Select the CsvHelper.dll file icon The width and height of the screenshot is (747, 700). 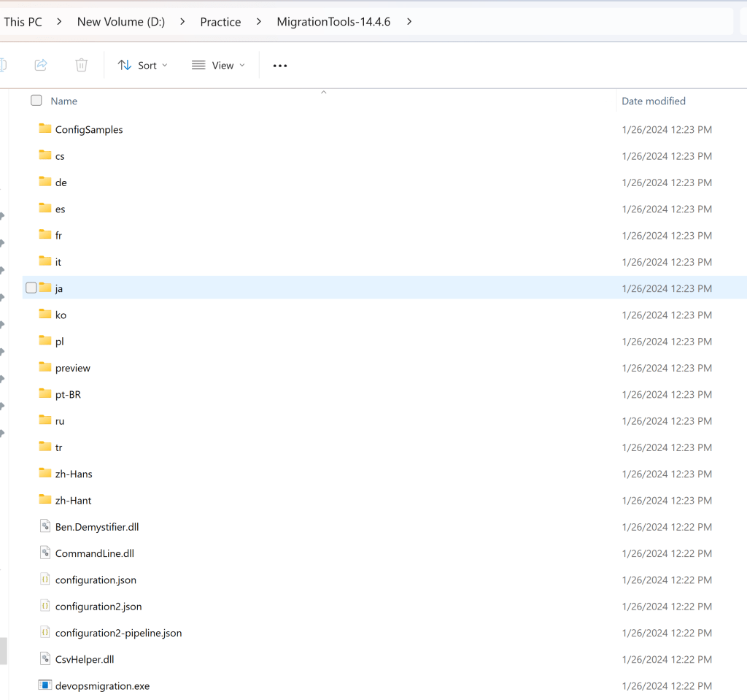click(x=45, y=659)
